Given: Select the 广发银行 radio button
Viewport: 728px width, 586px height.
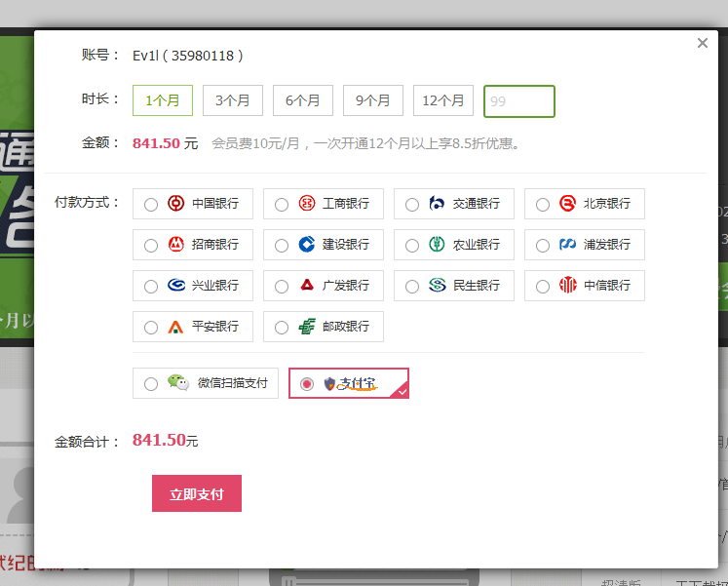Looking at the screenshot, I should (282, 286).
